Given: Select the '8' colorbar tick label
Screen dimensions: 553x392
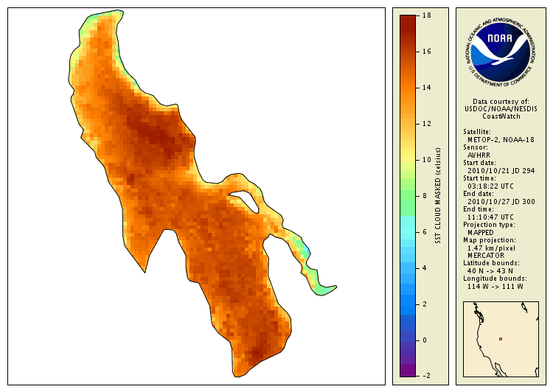Looking at the screenshot, I should (425, 196).
